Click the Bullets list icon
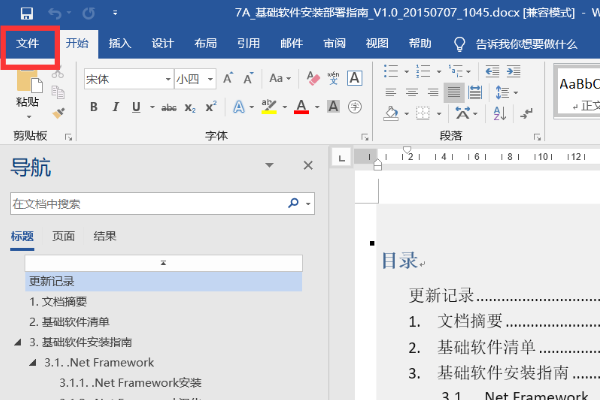 pos(391,71)
